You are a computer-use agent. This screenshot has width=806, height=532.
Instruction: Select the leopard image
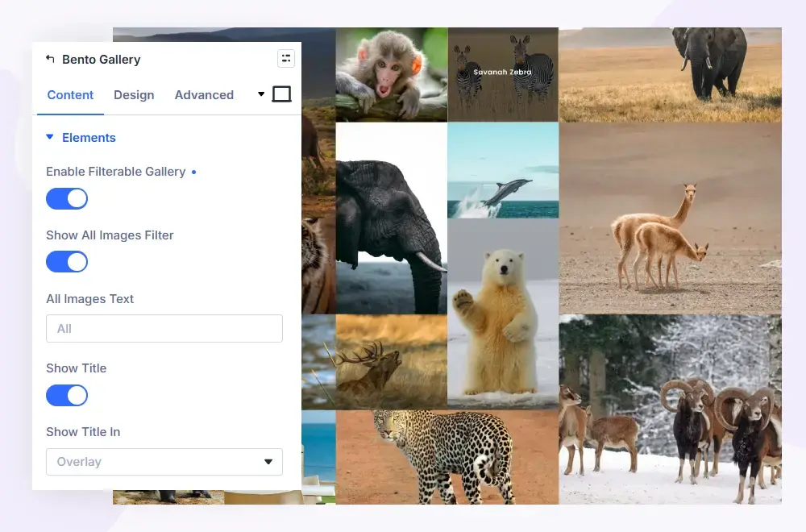447,457
